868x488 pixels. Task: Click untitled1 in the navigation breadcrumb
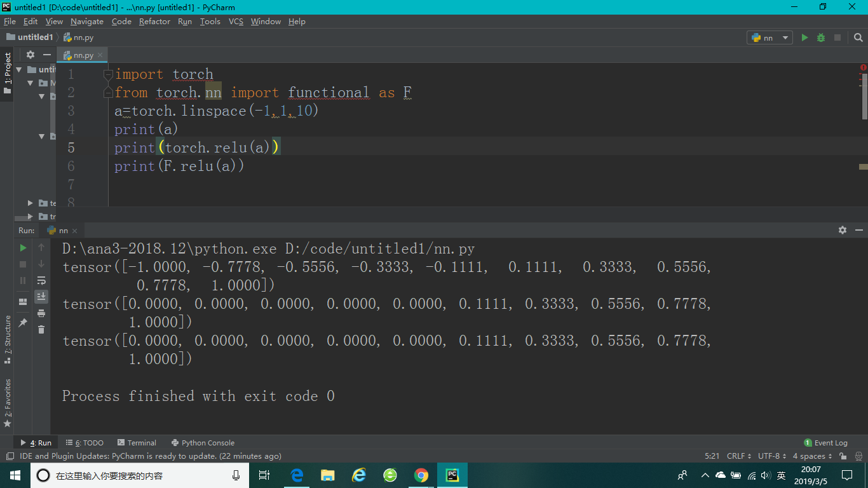tap(30, 37)
